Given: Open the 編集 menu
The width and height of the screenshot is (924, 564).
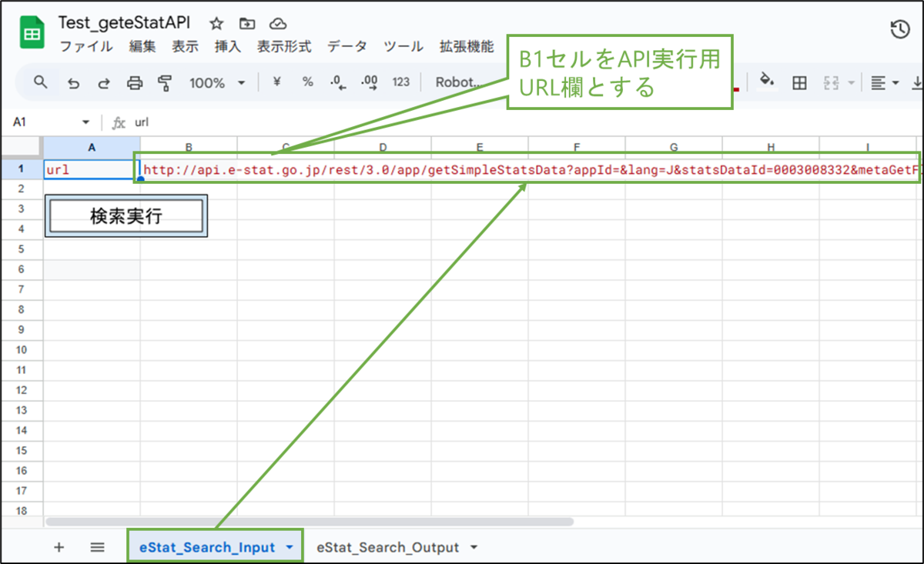Looking at the screenshot, I should [142, 46].
